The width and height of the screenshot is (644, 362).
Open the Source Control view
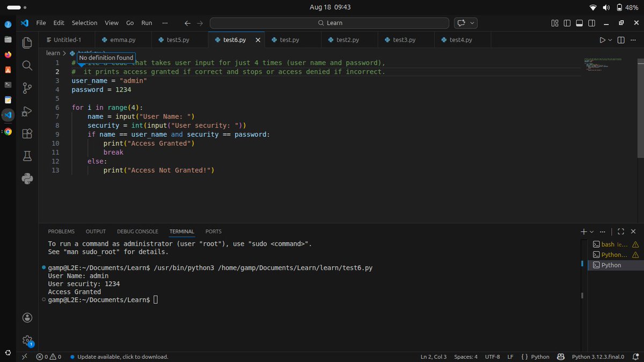coord(27,88)
